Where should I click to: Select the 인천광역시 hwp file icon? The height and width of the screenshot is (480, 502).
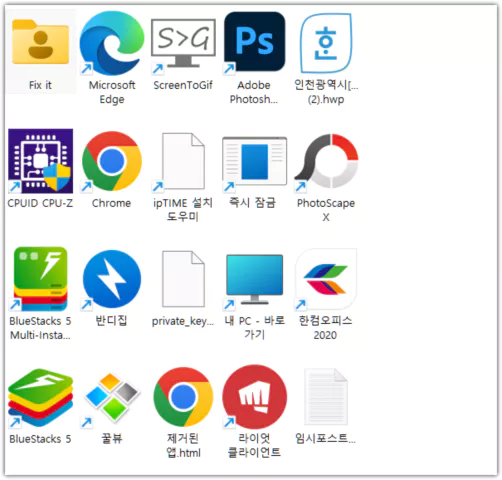[x=326, y=43]
